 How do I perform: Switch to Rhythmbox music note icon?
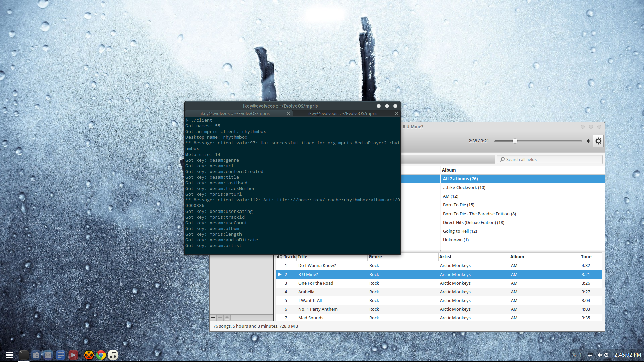113,355
